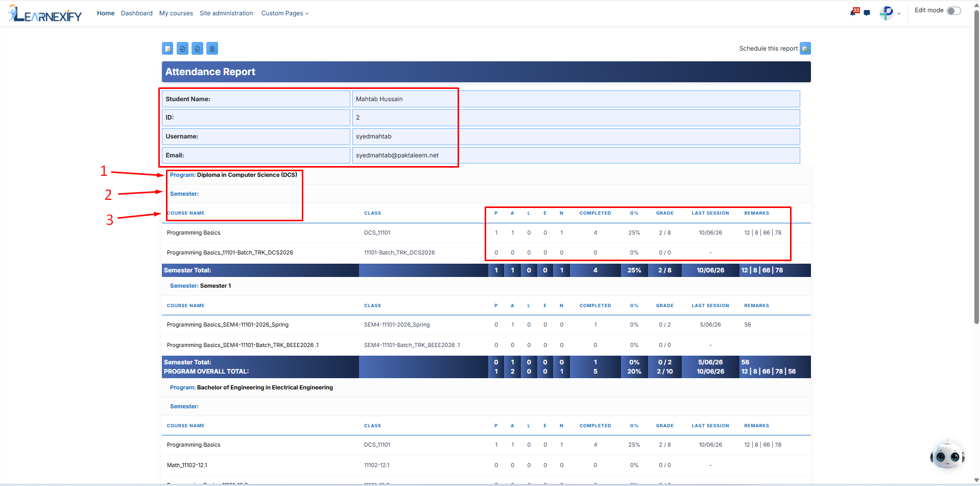Click the Diploma in Computer Science (DCS) program heading
980x486 pixels.
click(247, 175)
